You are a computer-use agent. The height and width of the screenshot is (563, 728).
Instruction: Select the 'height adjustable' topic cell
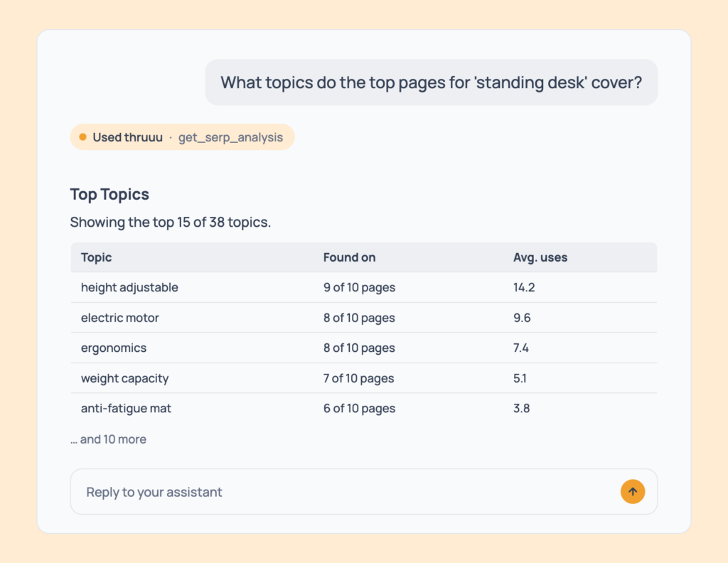(x=129, y=287)
